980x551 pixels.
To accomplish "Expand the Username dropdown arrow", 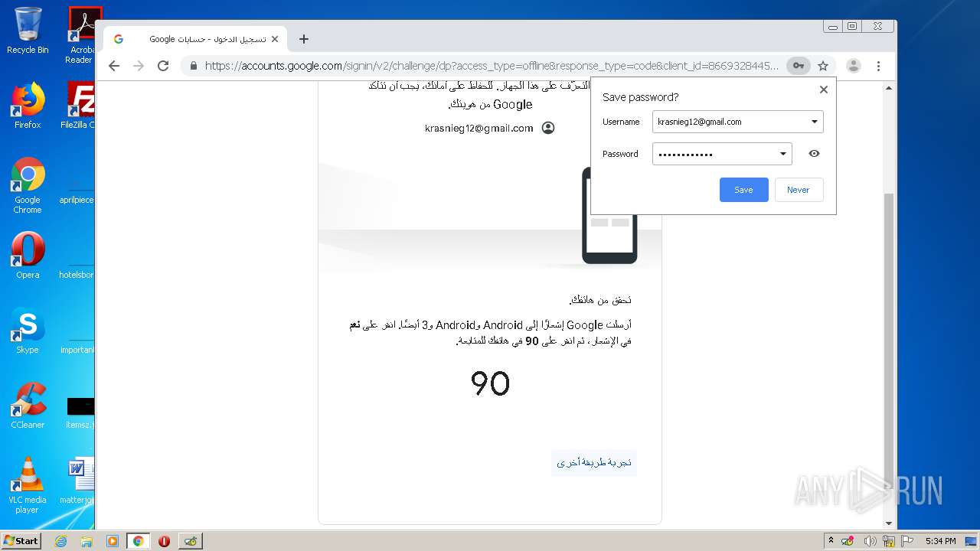I will click(814, 122).
